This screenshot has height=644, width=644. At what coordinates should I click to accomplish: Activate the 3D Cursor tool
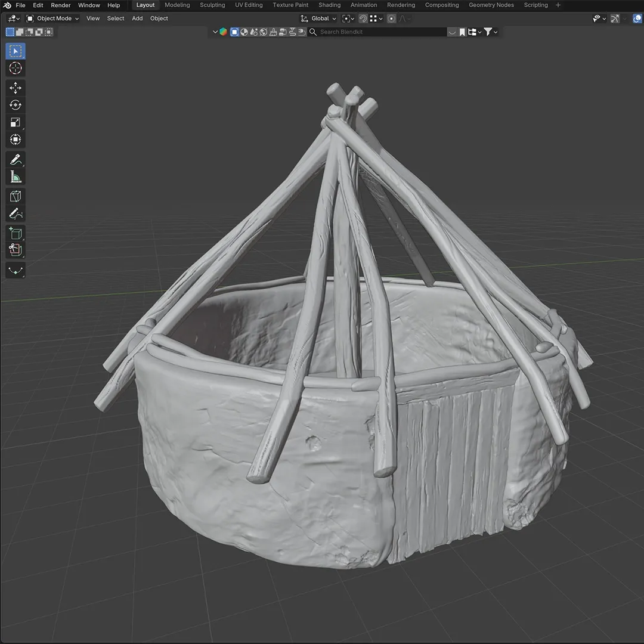[x=15, y=68]
